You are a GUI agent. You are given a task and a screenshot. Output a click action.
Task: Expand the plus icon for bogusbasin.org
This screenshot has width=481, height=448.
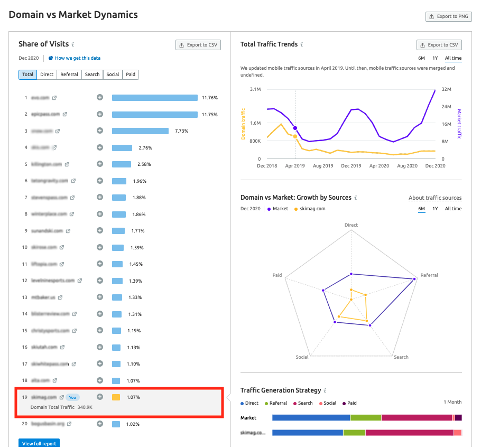pyautogui.click(x=99, y=424)
